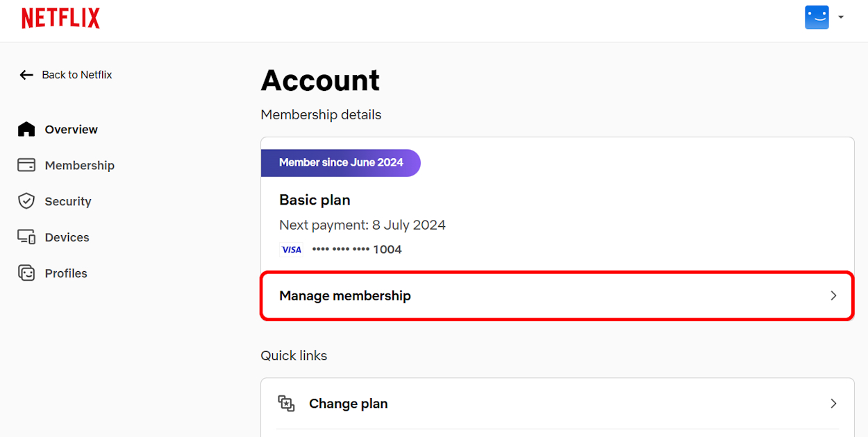The height and width of the screenshot is (437, 868).
Task: Open Manage membership
Action: pyautogui.click(x=344, y=295)
